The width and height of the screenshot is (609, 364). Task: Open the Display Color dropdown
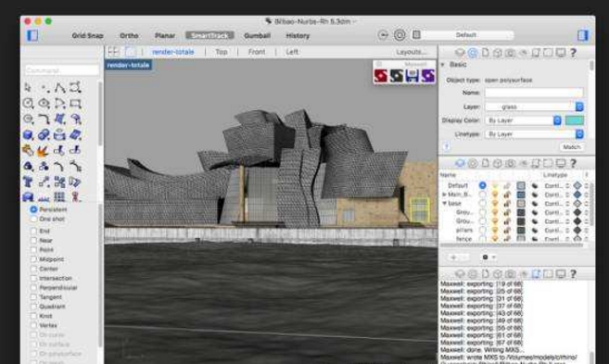(x=523, y=120)
